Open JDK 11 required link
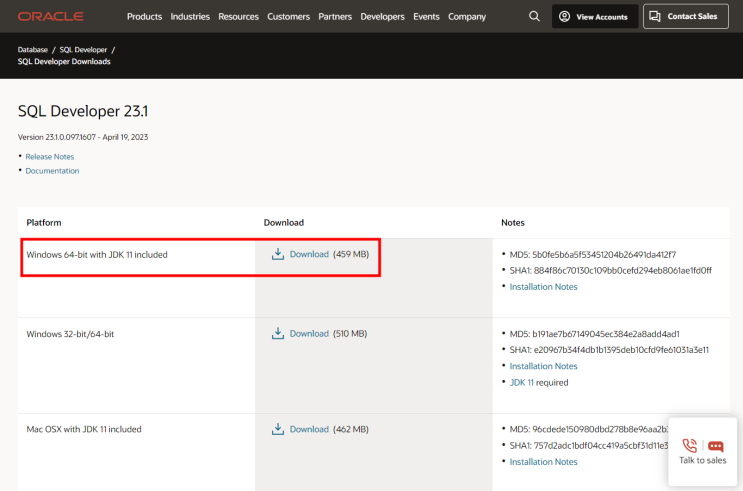Image resolution: width=743 pixels, height=491 pixels. [522, 382]
